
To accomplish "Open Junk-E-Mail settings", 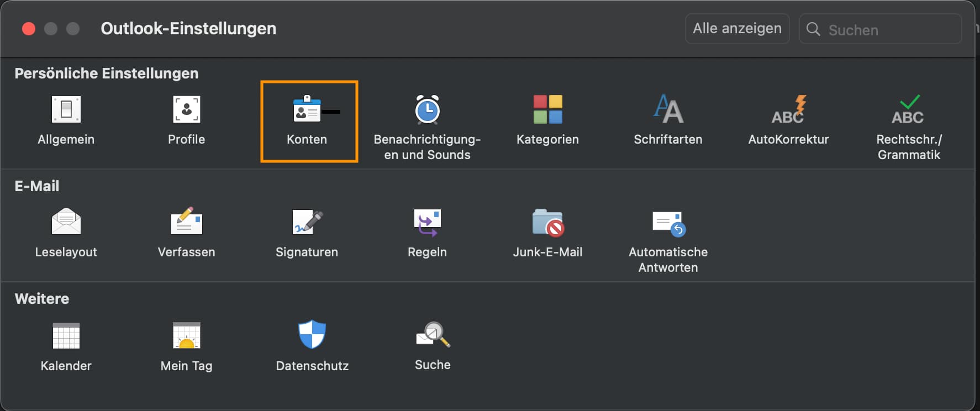I will [547, 222].
